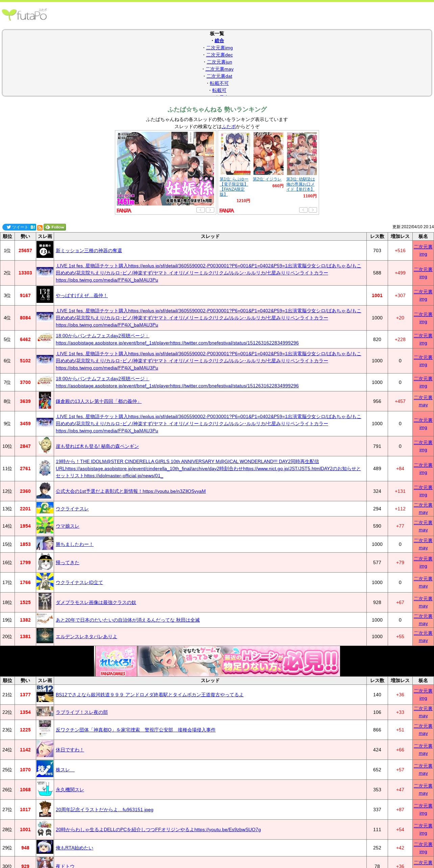Click board link 二次元裏img in rank 1 row
Screen dimensions: 434x868
(x=423, y=250)
